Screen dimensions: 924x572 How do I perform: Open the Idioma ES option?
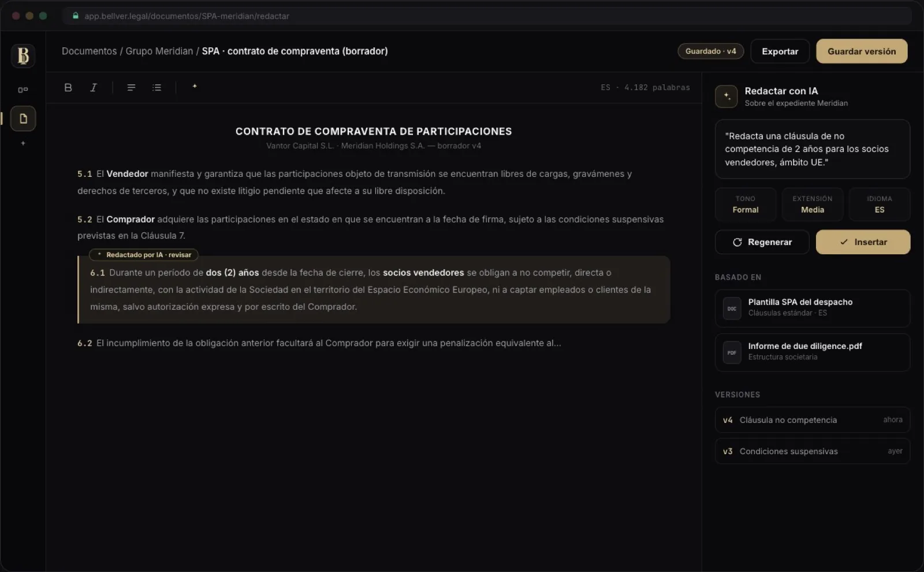879,205
